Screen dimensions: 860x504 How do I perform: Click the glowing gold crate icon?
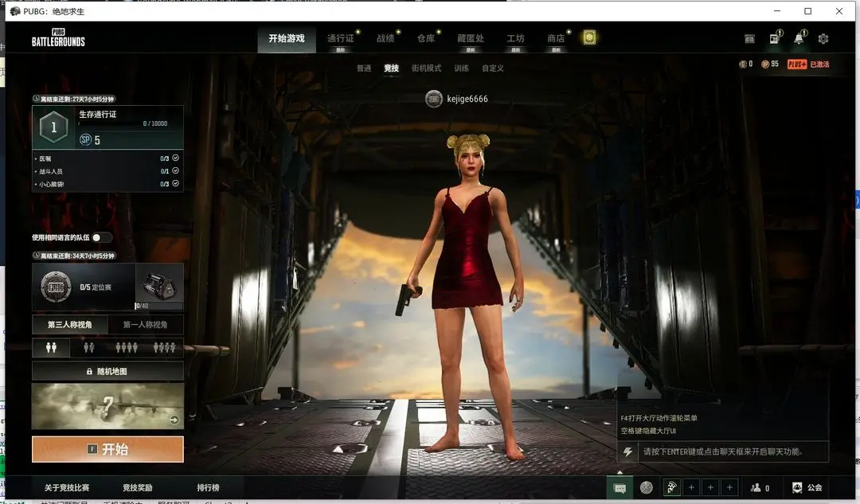[589, 37]
